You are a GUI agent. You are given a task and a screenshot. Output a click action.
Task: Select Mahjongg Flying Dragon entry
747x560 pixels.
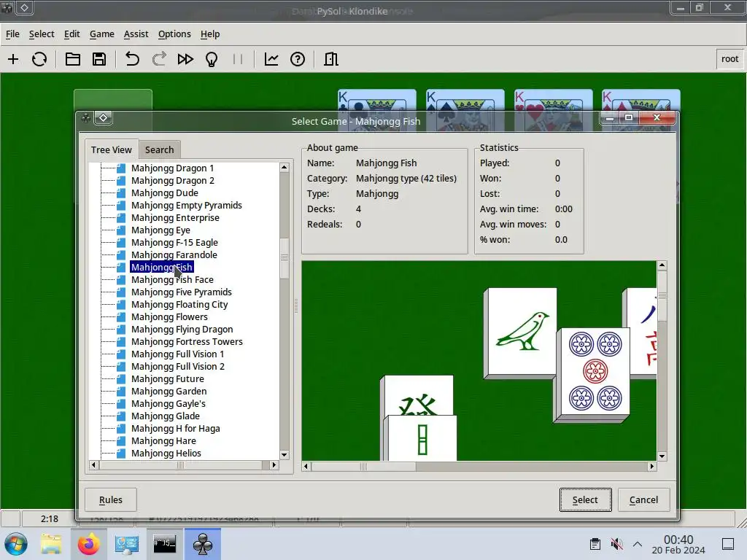click(182, 329)
